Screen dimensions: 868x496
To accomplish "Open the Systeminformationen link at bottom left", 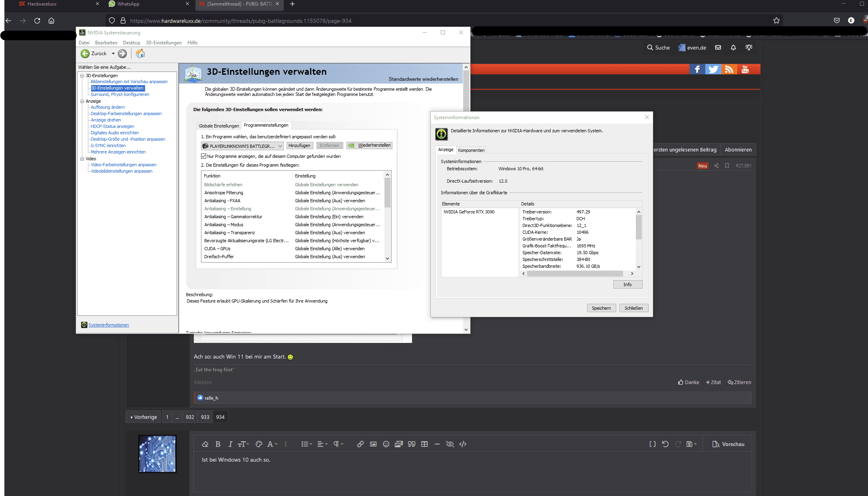I will (108, 325).
